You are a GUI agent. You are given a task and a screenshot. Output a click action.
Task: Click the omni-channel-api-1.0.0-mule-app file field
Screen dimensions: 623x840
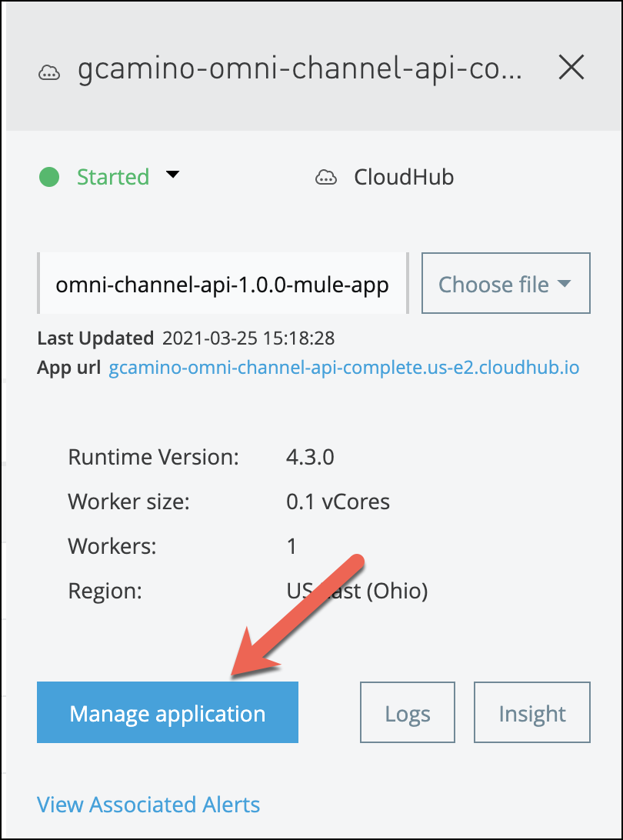tap(223, 283)
